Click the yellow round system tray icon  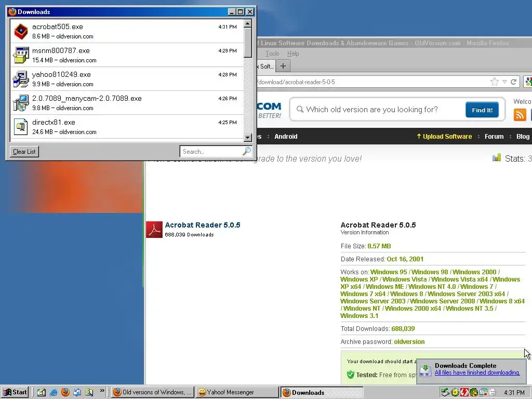(455, 393)
